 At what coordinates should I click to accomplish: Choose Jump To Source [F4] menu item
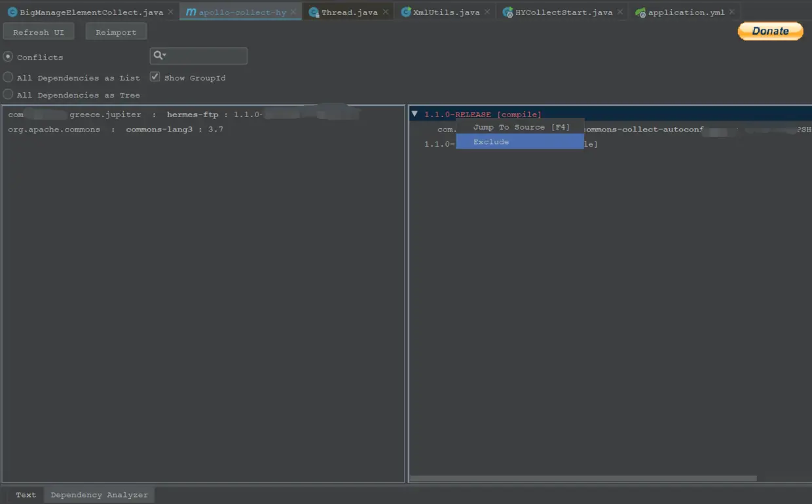[x=520, y=127]
